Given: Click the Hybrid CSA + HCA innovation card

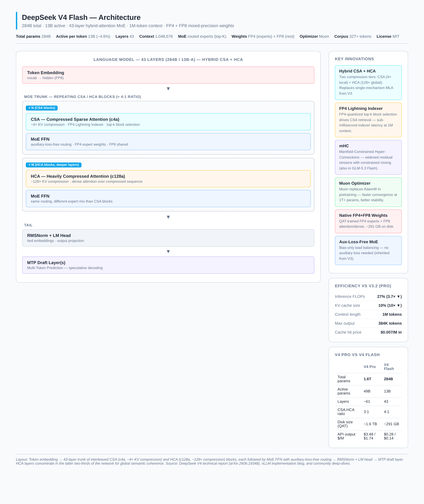Looking at the screenshot, I should point(368,83).
